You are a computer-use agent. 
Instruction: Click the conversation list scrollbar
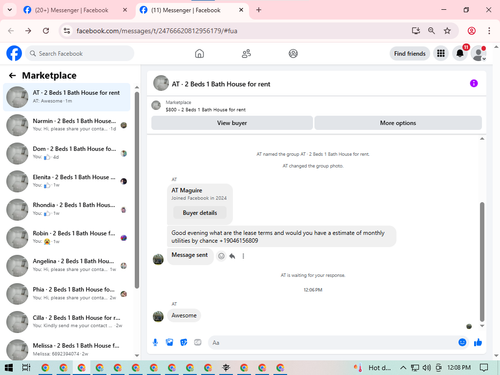tap(137, 190)
